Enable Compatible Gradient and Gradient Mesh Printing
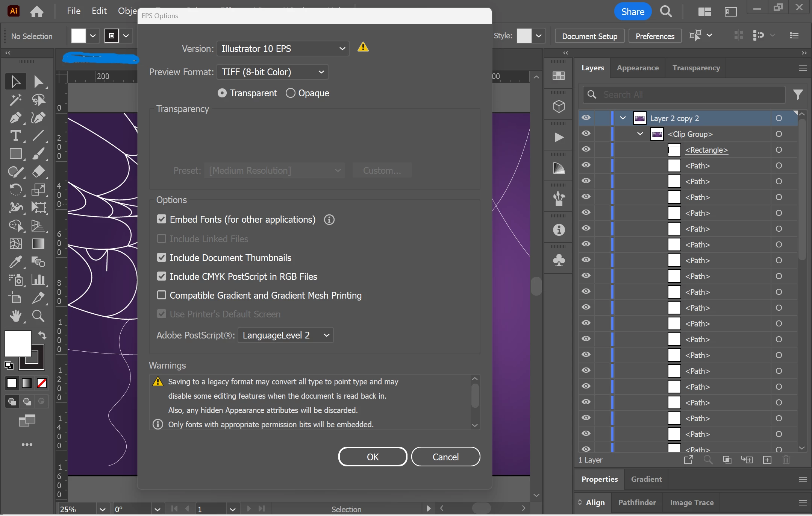 point(162,295)
